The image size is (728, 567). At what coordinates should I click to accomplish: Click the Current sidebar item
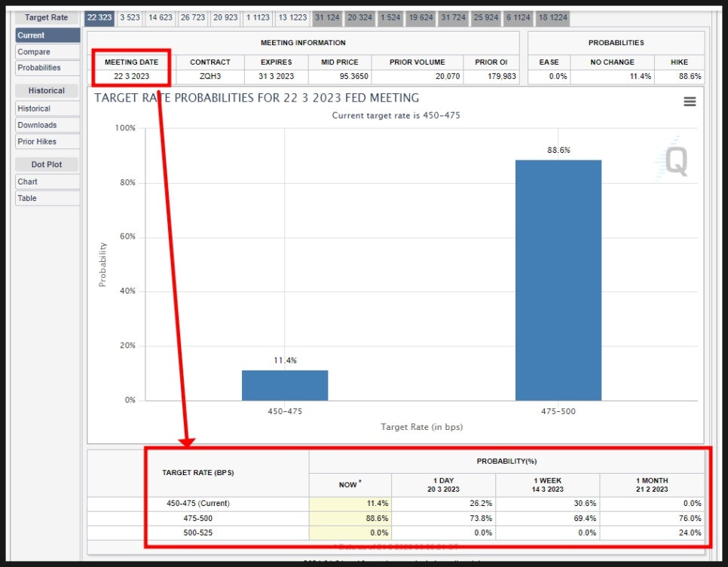click(47, 35)
